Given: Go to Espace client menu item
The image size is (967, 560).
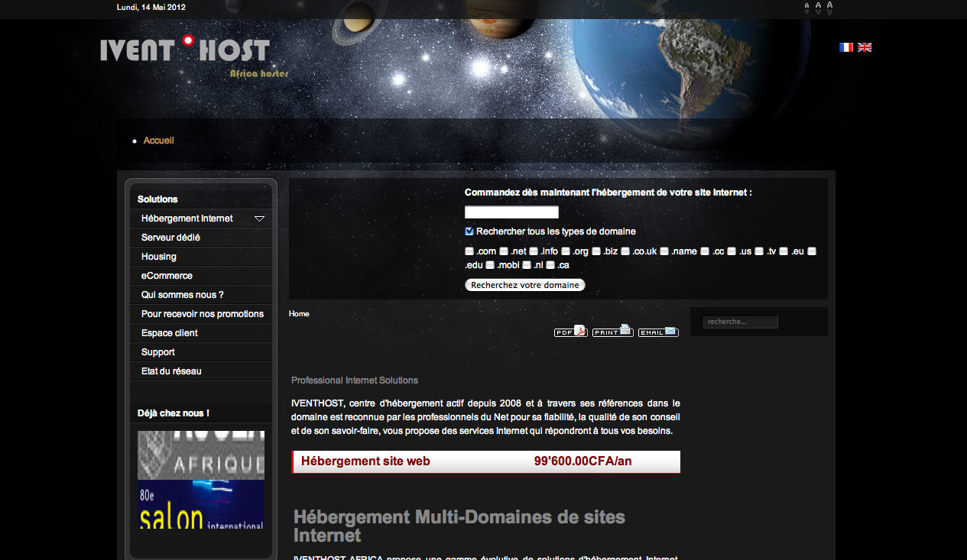Looking at the screenshot, I should tap(170, 333).
